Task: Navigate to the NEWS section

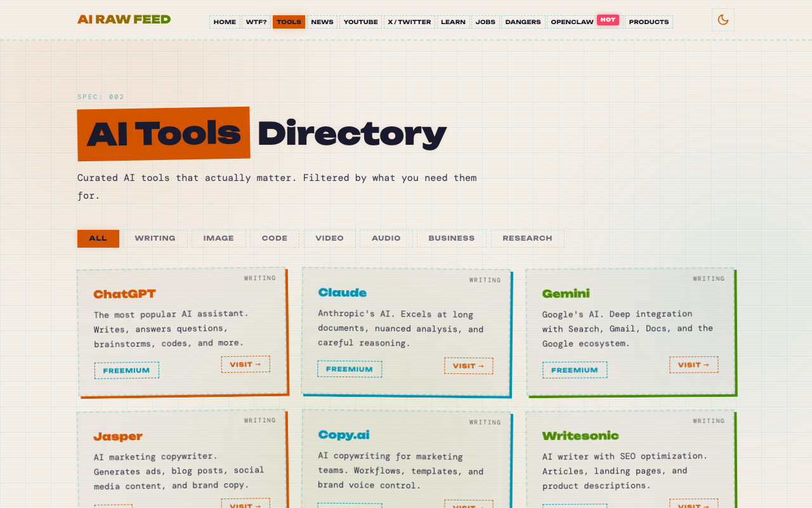Action: (322, 21)
